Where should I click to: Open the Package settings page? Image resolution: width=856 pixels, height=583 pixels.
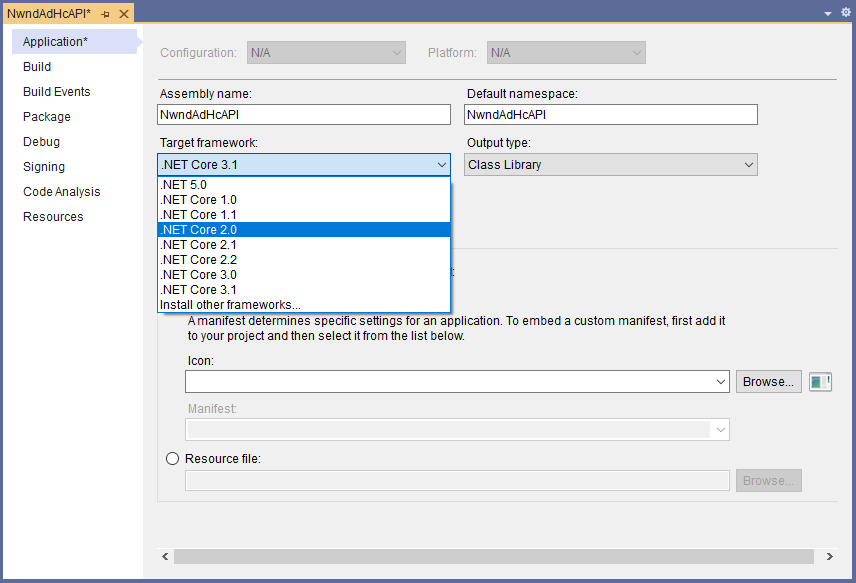point(47,117)
